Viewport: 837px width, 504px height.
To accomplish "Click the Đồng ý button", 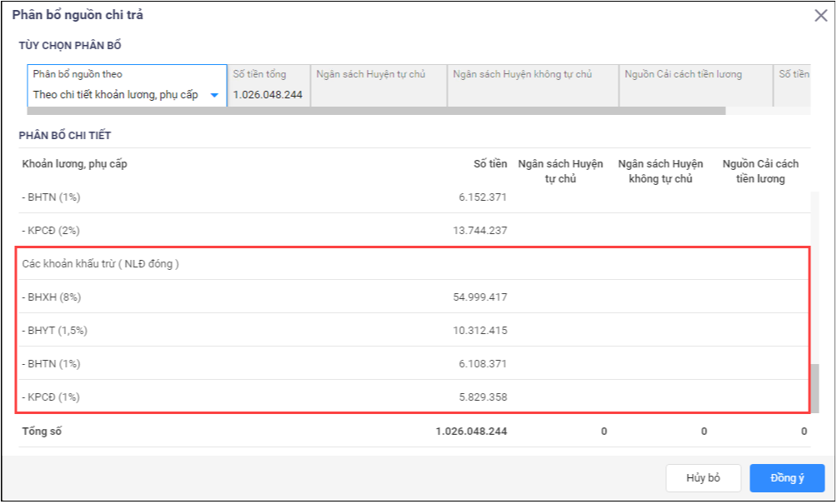I will 786,478.
